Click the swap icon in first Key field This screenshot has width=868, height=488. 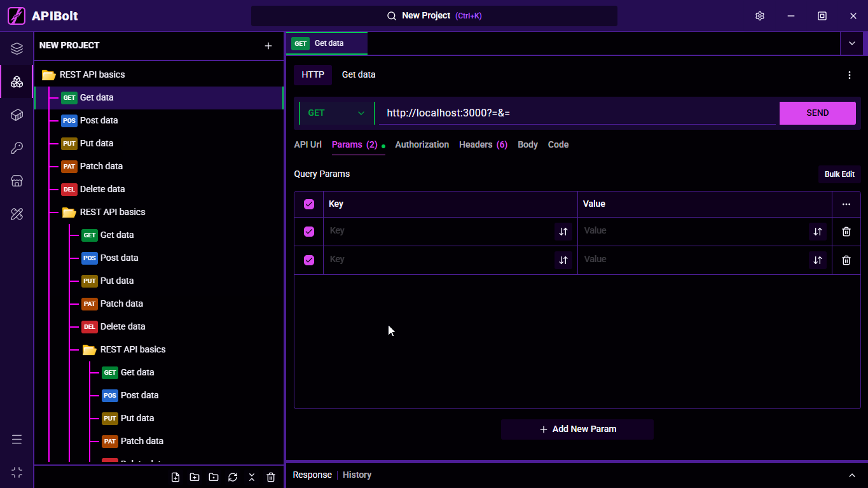(x=563, y=232)
